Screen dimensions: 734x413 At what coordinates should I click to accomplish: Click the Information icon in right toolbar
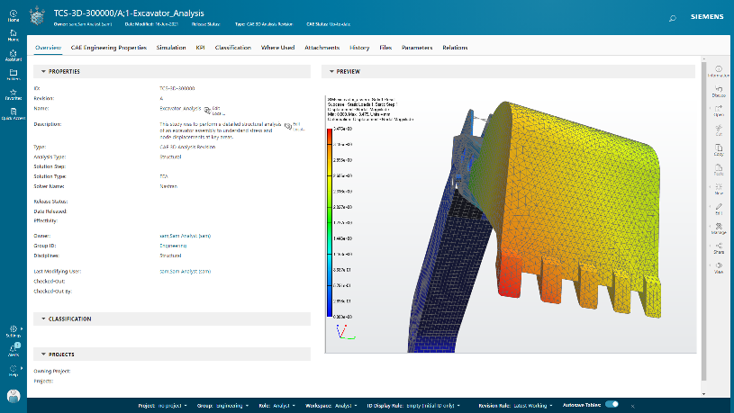click(x=718, y=71)
